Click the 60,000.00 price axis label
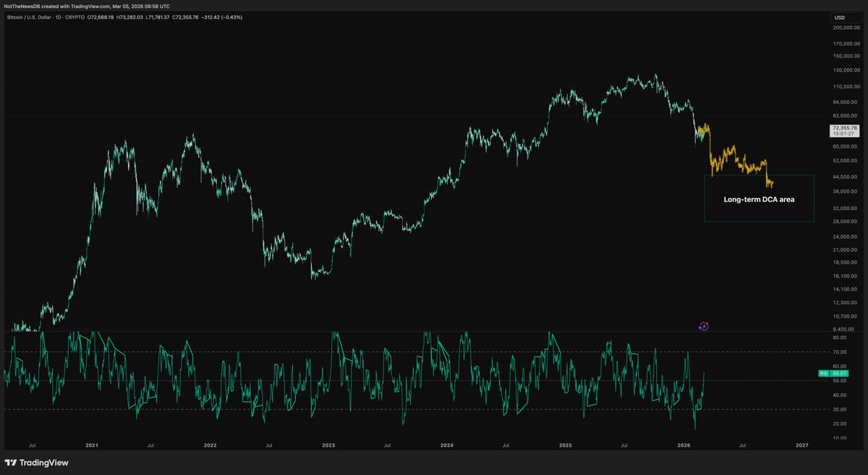 (845, 147)
